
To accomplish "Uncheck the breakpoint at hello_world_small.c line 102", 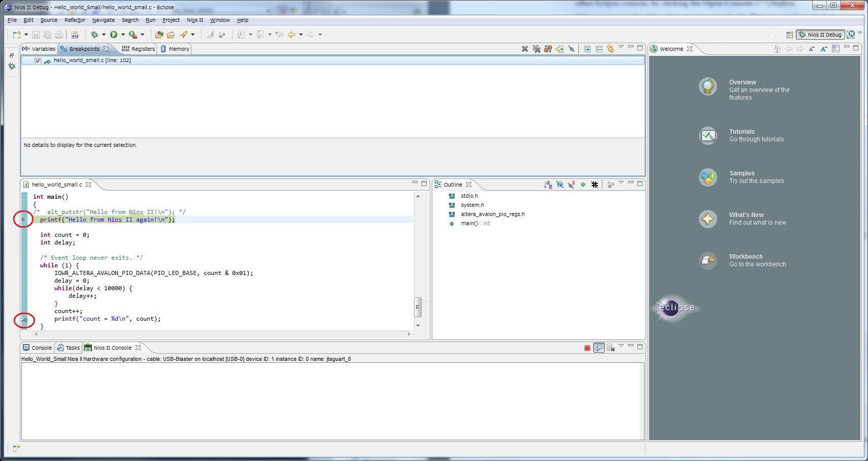I will pyautogui.click(x=38, y=60).
